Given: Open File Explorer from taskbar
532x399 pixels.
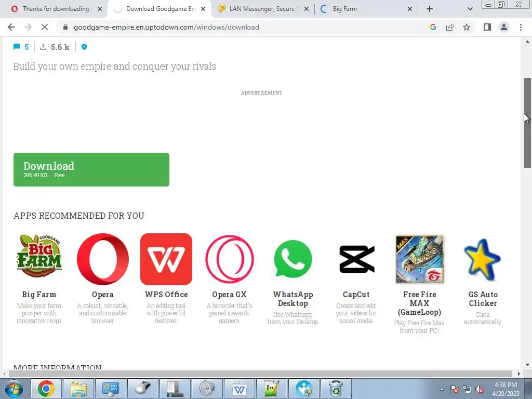Looking at the screenshot, I should pos(78,389).
